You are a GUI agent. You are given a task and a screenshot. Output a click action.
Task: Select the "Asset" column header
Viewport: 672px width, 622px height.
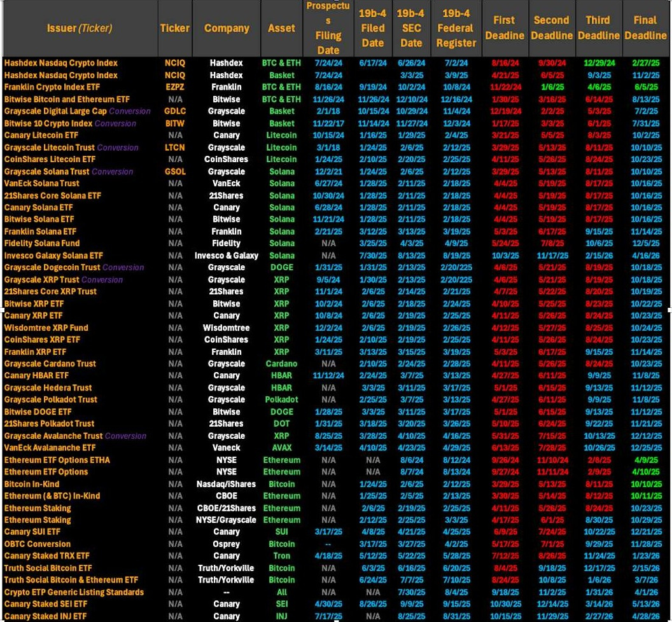pos(281,28)
